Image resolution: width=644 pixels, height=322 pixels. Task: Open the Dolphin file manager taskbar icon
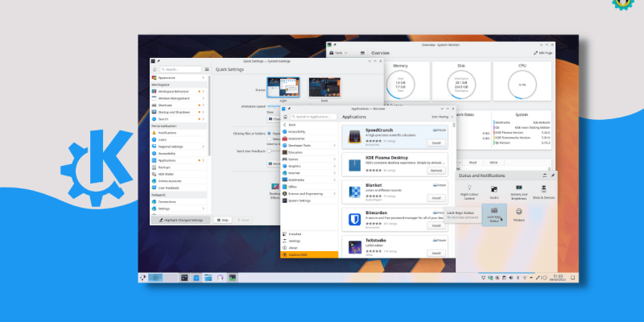[x=208, y=278]
